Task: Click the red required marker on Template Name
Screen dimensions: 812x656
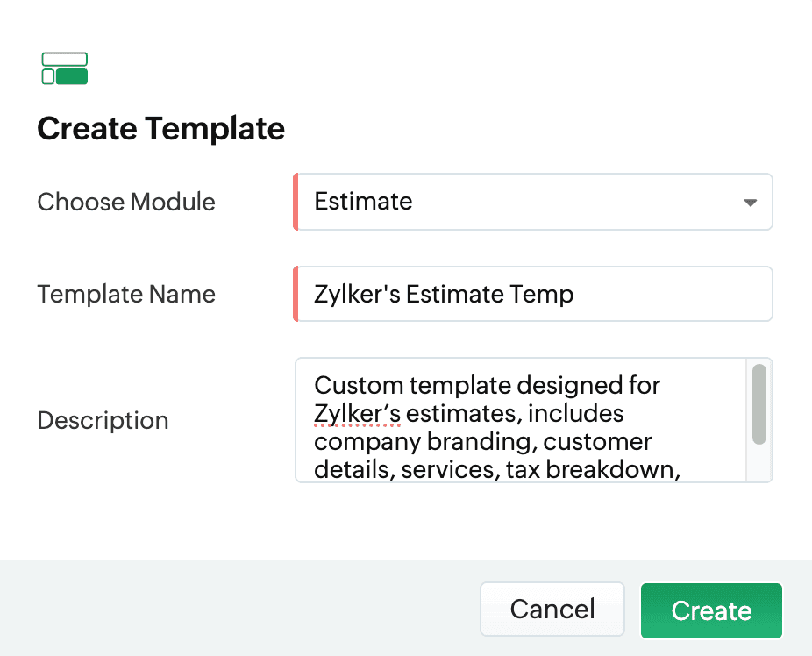Action: (296, 294)
